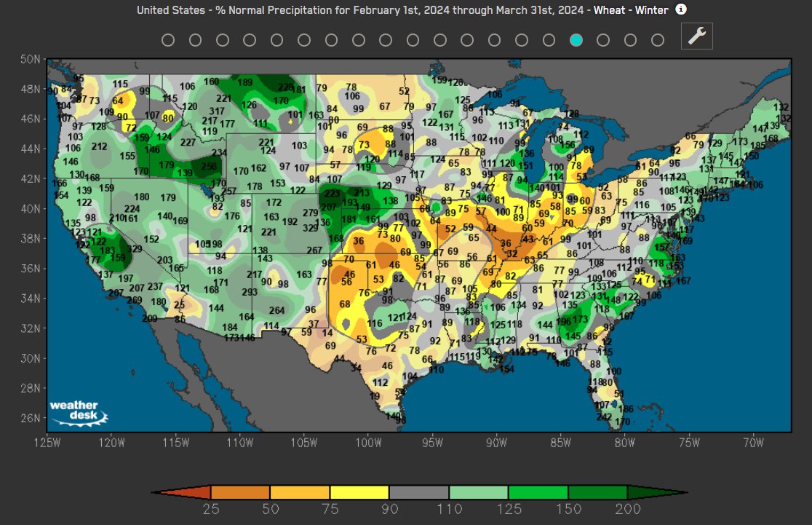Viewport: 812px width, 525px height.
Task: Click the '125W' longitude axis label
Action: [x=47, y=443]
